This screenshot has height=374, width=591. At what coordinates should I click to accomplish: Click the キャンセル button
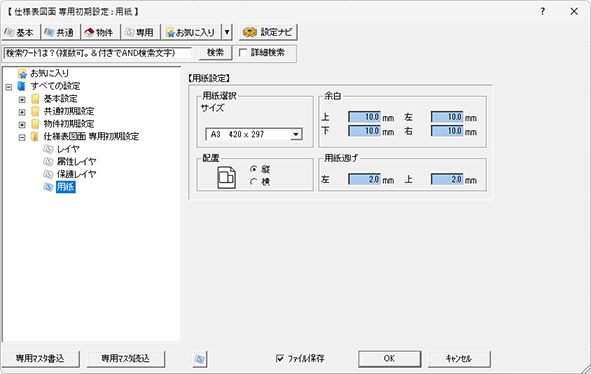pyautogui.click(x=459, y=359)
